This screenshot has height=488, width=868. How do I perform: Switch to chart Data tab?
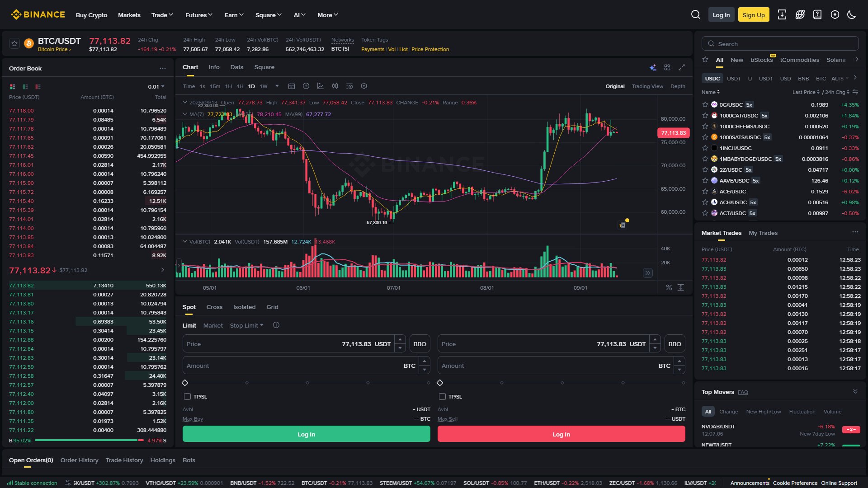click(237, 67)
